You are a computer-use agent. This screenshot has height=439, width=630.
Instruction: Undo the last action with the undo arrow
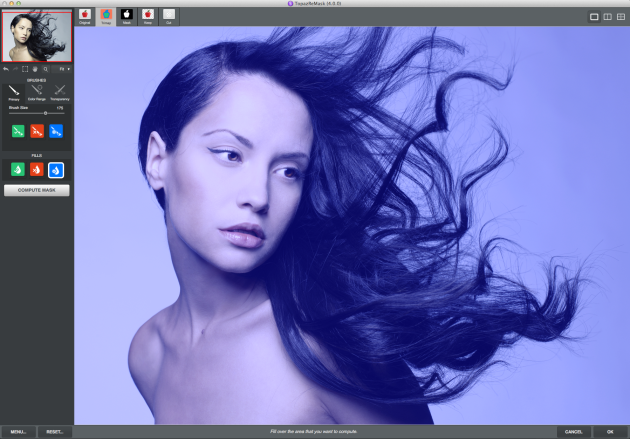pos(6,69)
